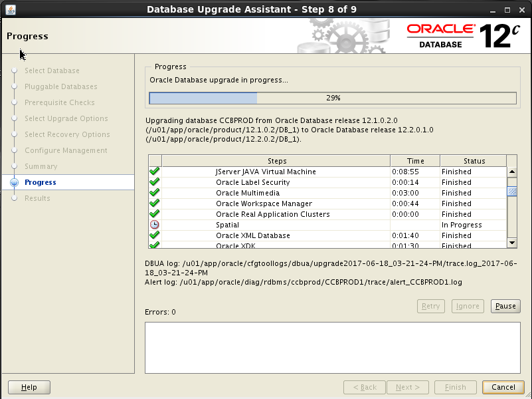
Task: Open the Summary step
Action: pos(41,166)
